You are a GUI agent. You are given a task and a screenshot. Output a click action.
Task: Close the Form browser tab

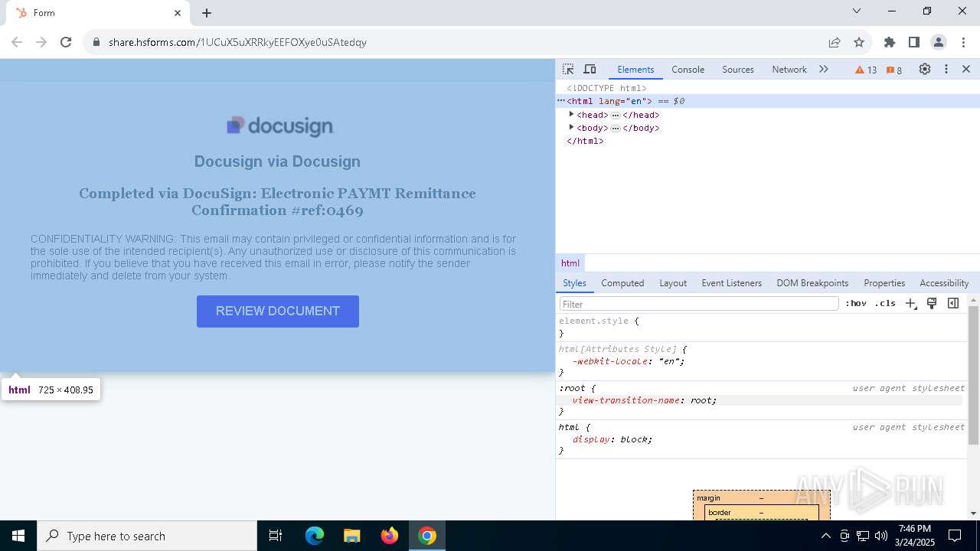[178, 13]
